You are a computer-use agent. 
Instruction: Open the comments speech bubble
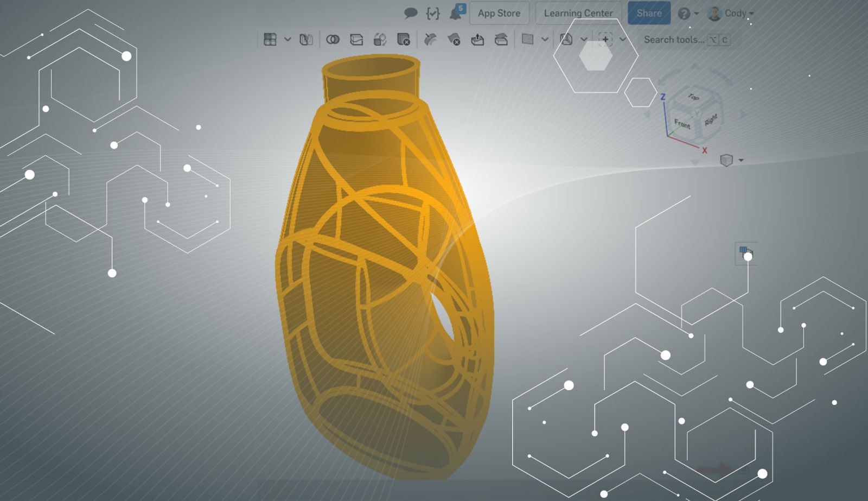tap(411, 13)
